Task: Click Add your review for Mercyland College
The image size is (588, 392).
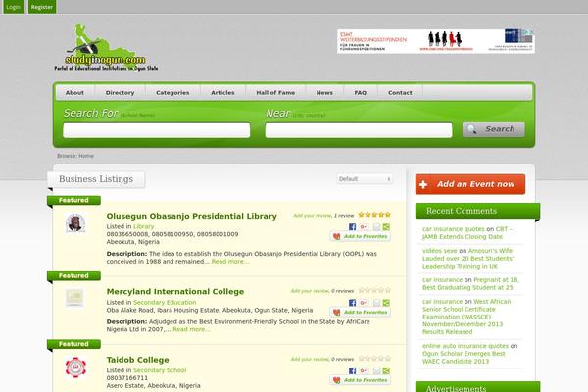Action: pyautogui.click(x=310, y=291)
